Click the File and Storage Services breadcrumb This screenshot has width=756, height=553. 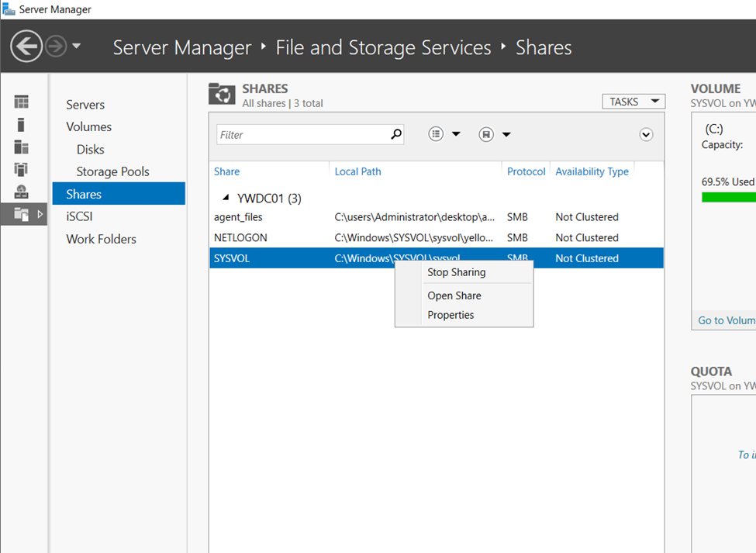(383, 47)
